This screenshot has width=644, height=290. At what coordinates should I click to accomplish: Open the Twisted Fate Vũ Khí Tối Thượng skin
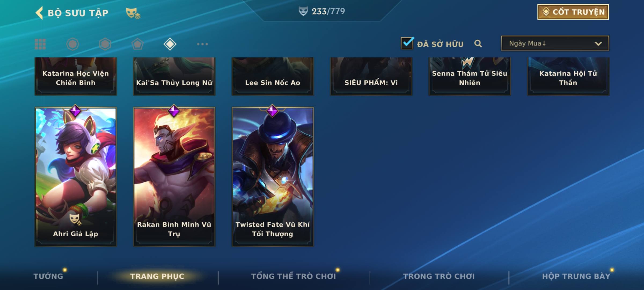tap(273, 177)
